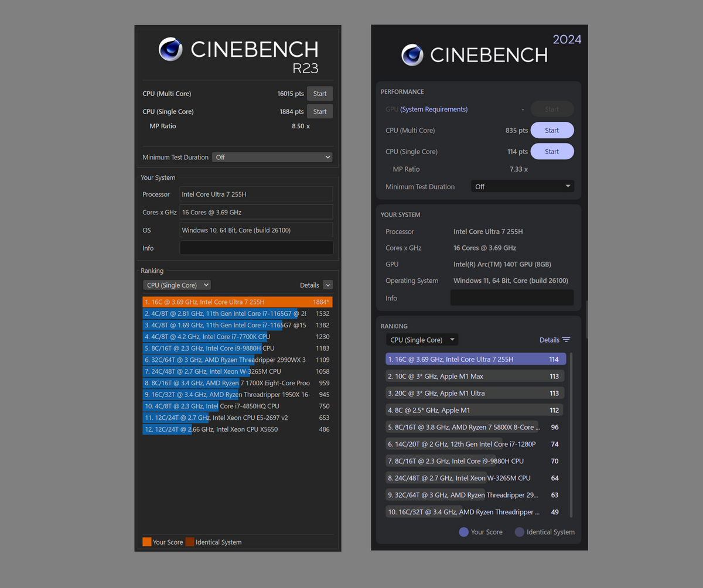
Task: Click the purple Your Score legend dot in 2024
Action: [x=463, y=532]
